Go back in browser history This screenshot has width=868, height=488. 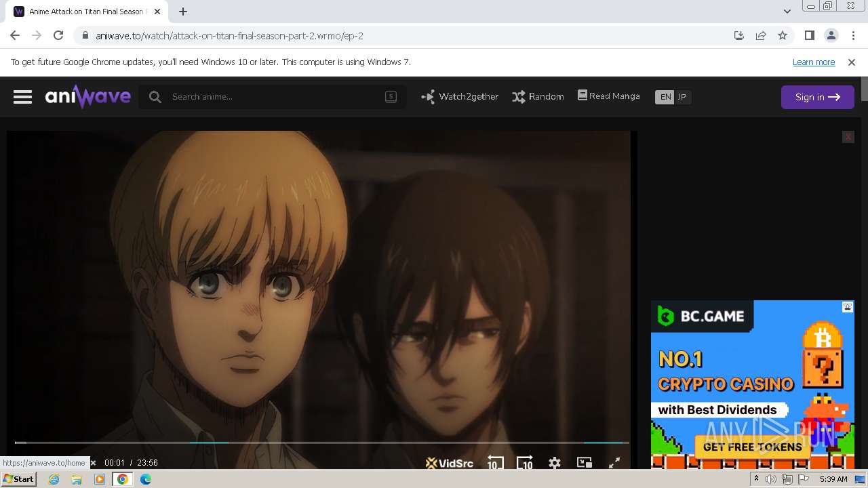coord(15,36)
